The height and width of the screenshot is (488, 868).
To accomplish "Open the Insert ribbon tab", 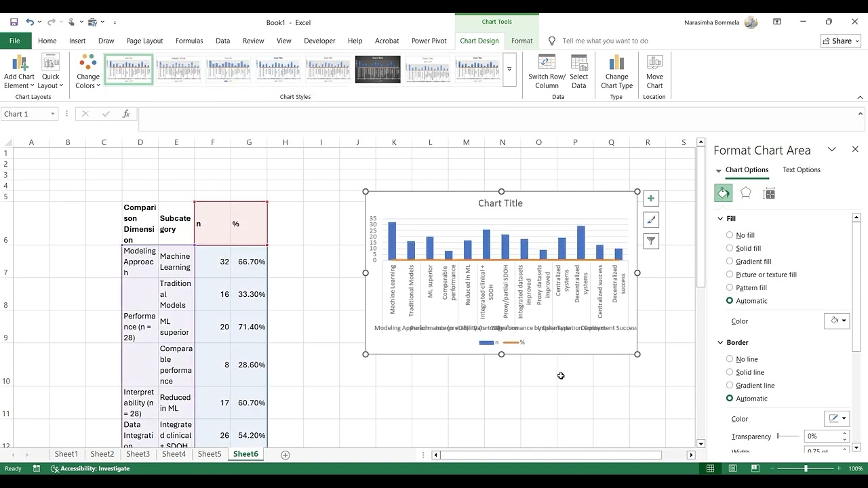I will (77, 41).
